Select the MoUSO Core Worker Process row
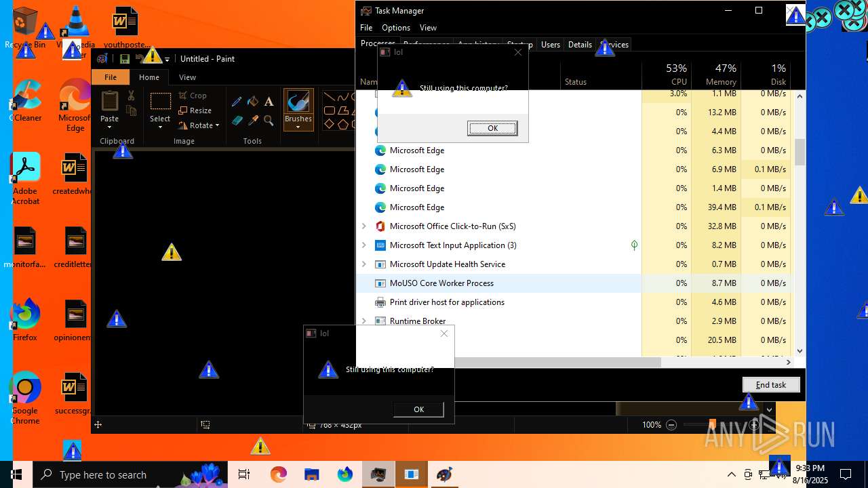 (x=499, y=283)
